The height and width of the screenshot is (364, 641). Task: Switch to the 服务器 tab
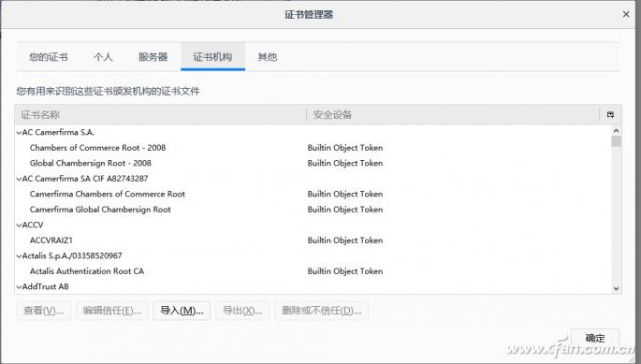(x=153, y=57)
